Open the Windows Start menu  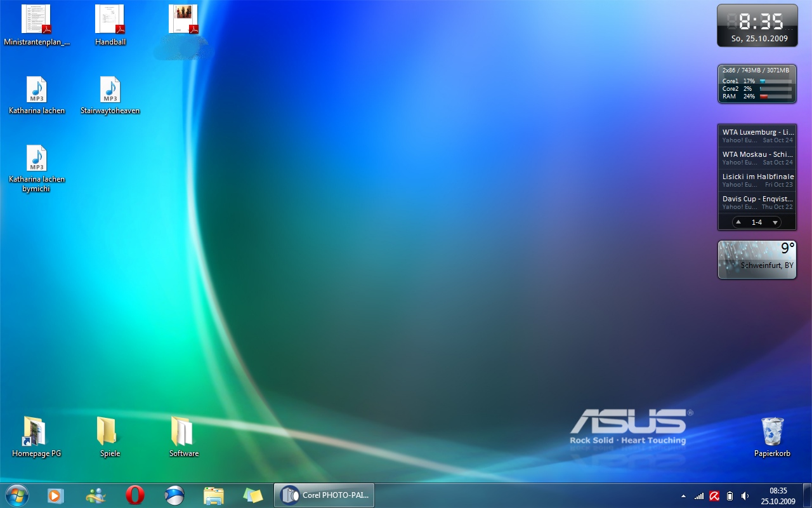[x=16, y=495]
